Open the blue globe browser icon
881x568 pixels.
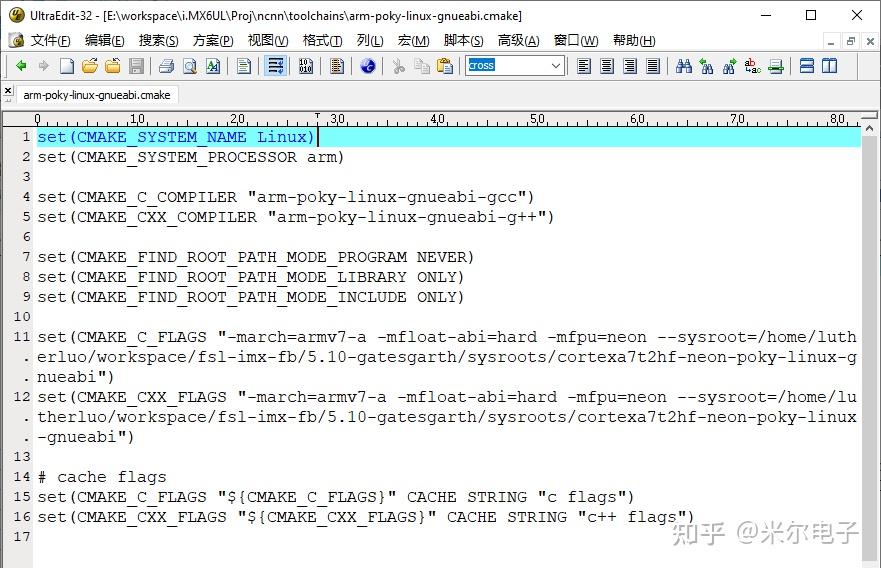click(368, 66)
